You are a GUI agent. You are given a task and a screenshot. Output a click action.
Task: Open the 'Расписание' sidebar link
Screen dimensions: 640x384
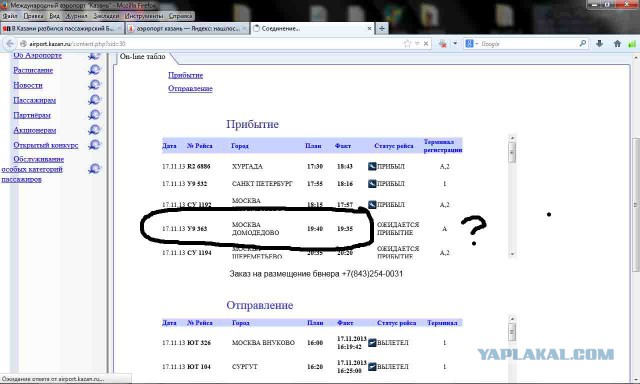(33, 70)
